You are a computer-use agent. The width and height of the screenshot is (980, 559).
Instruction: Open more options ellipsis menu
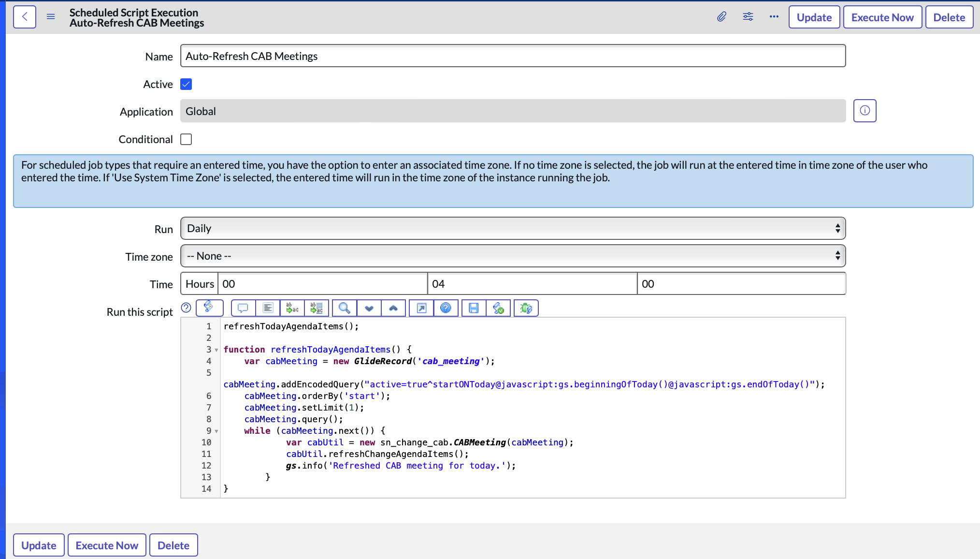[774, 17]
